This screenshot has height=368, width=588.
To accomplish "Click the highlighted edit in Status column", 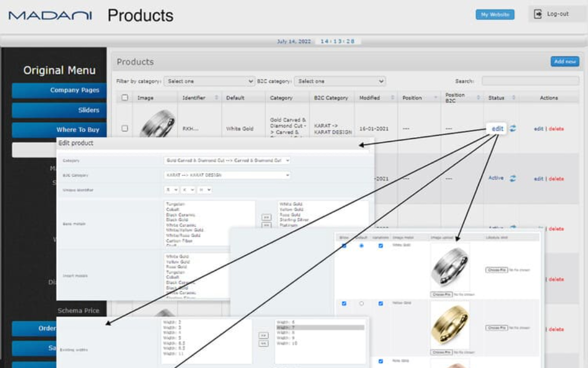I will click(x=497, y=129).
